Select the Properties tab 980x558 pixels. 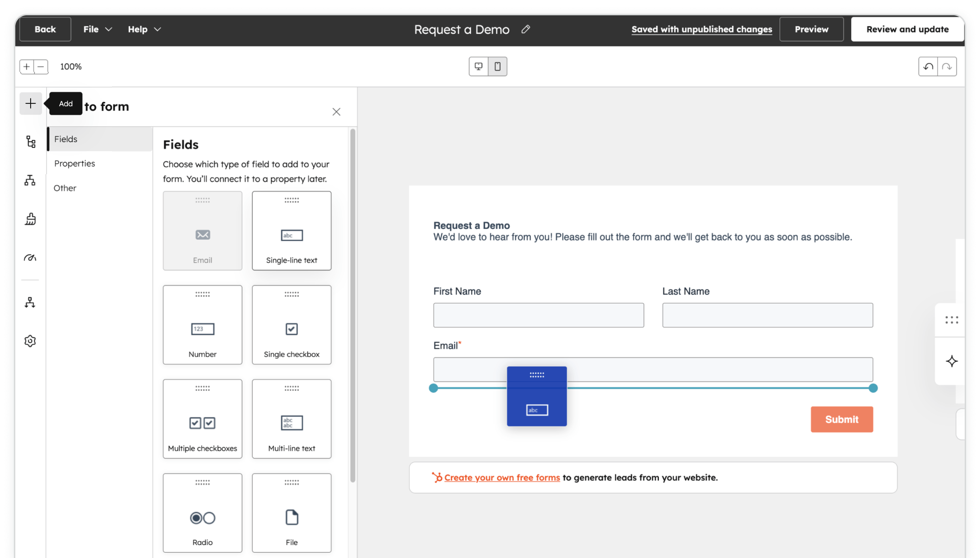click(x=75, y=164)
